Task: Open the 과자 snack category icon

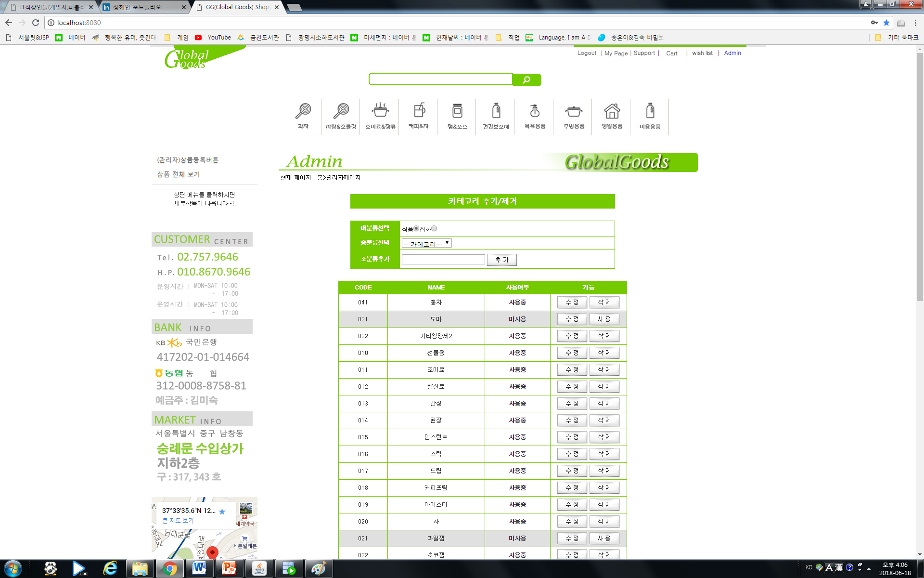Action: 303,116
